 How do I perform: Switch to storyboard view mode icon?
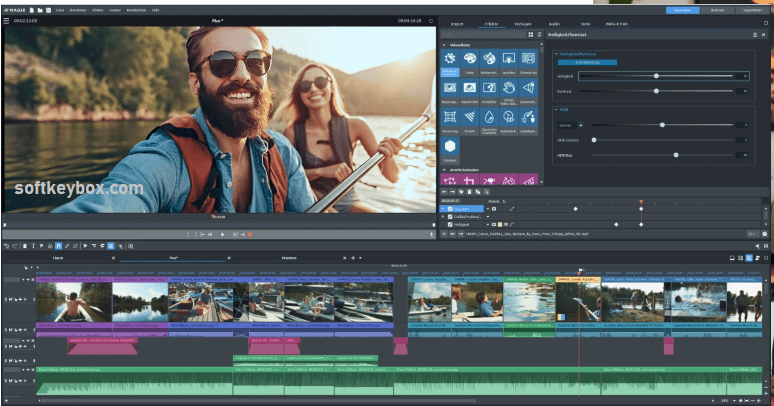732,258
